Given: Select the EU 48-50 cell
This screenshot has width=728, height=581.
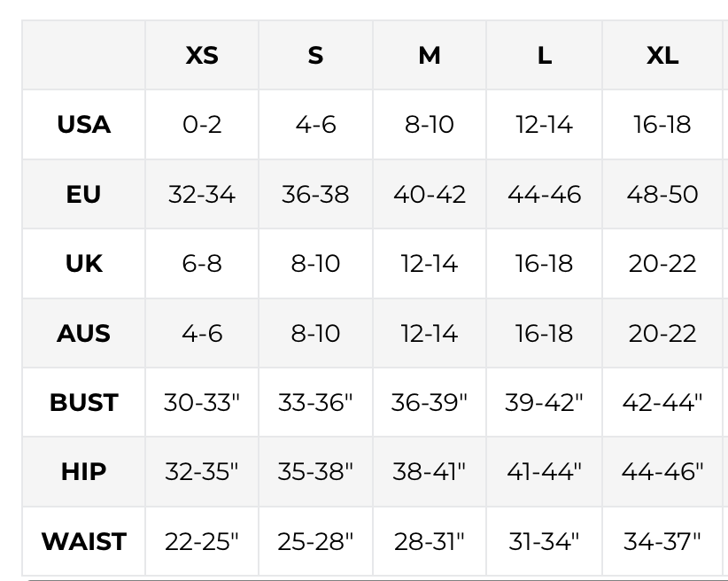Looking at the screenshot, I should 662,194.
